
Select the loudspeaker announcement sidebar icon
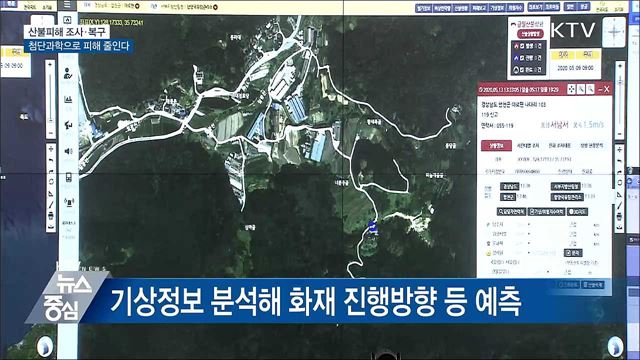click(x=68, y=151)
